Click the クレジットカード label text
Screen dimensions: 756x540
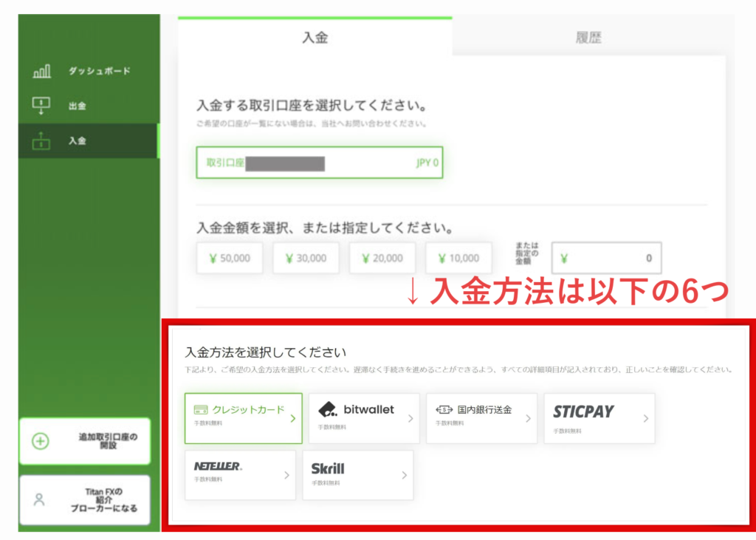(248, 410)
